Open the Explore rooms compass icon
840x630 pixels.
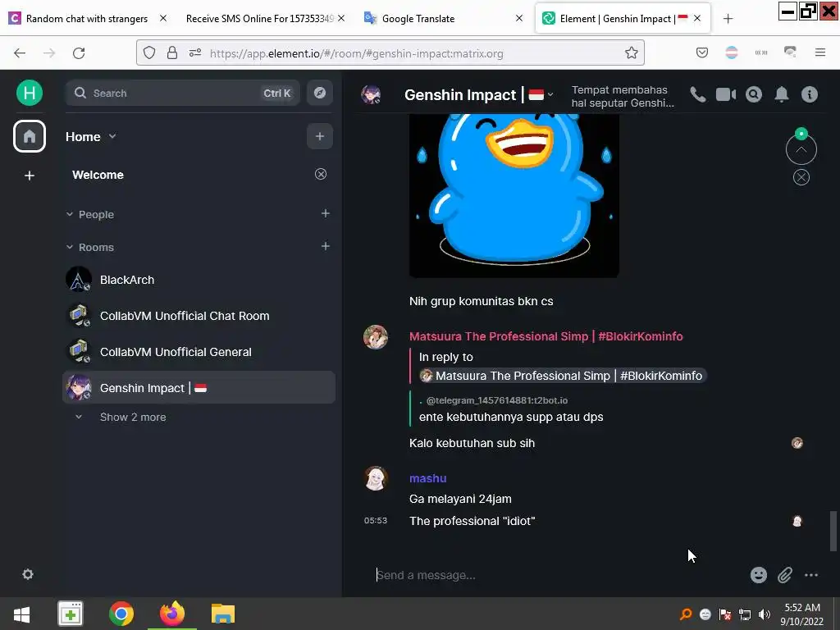coord(320,93)
